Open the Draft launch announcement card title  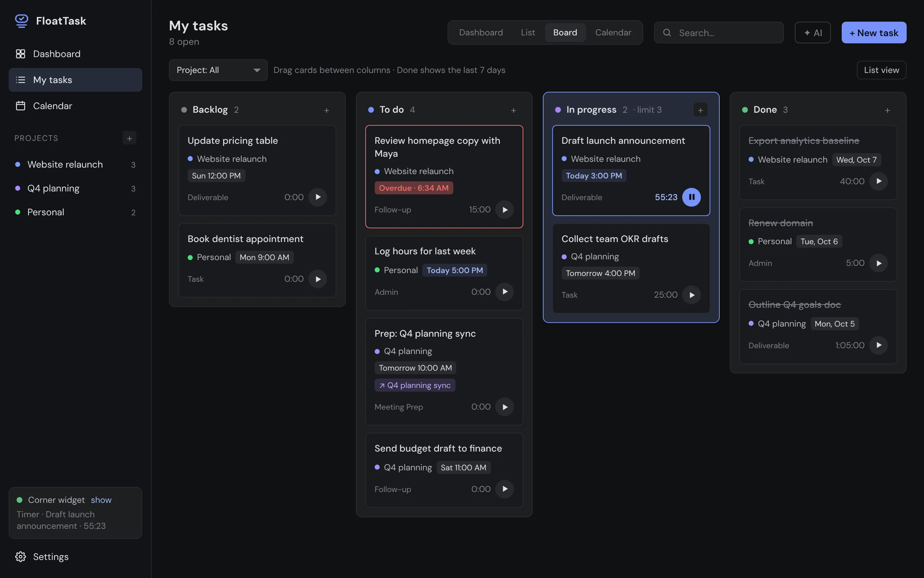point(623,141)
